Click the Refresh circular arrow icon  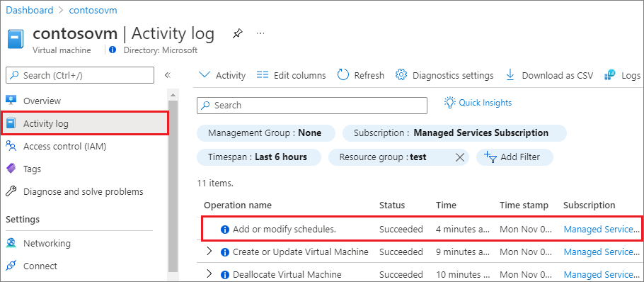(343, 75)
